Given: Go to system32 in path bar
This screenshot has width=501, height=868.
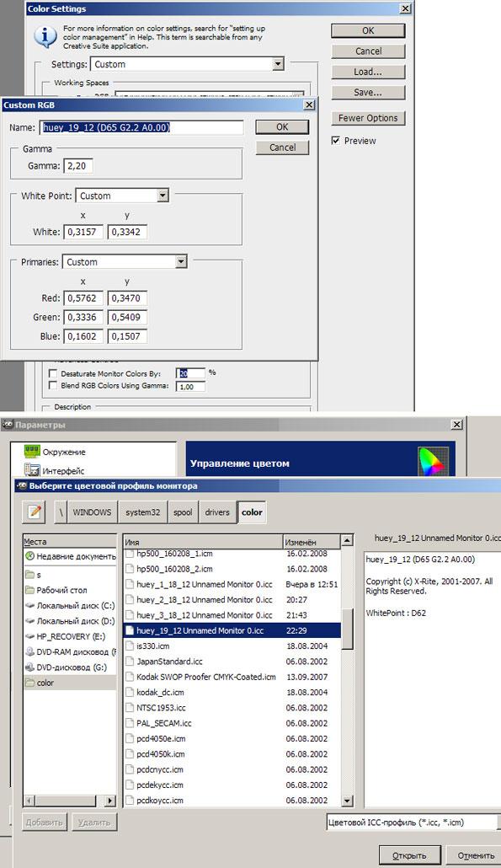Looking at the screenshot, I should (142, 512).
